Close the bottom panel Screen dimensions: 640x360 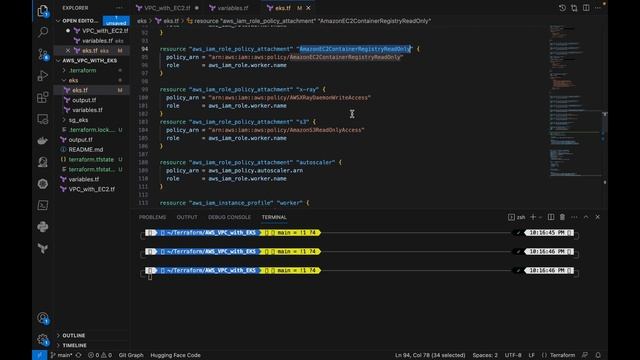tap(598, 217)
